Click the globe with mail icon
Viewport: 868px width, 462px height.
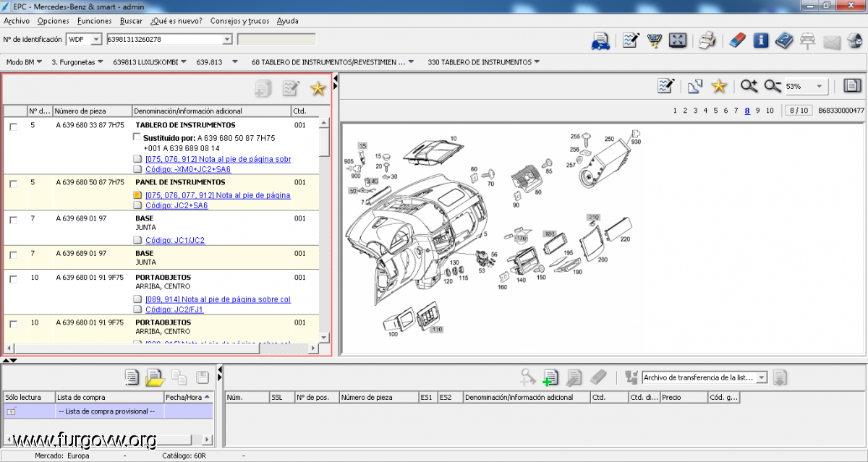click(854, 40)
